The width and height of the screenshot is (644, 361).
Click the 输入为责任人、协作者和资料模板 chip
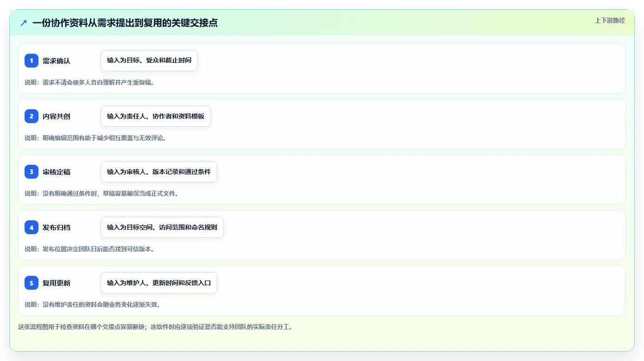click(x=156, y=116)
